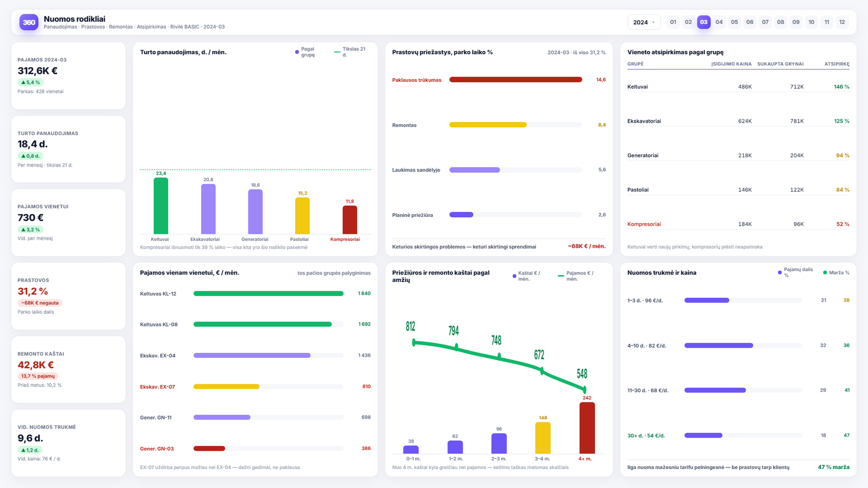Switch to month 10

(x=812, y=22)
